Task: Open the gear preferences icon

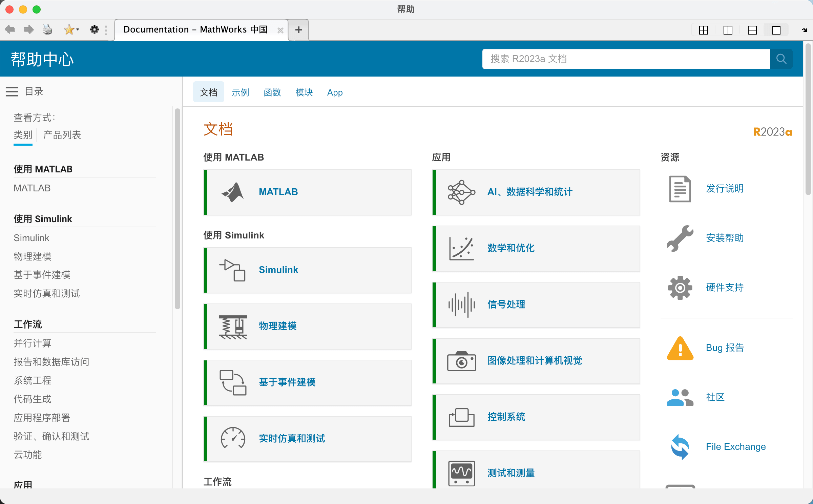Action: (94, 30)
